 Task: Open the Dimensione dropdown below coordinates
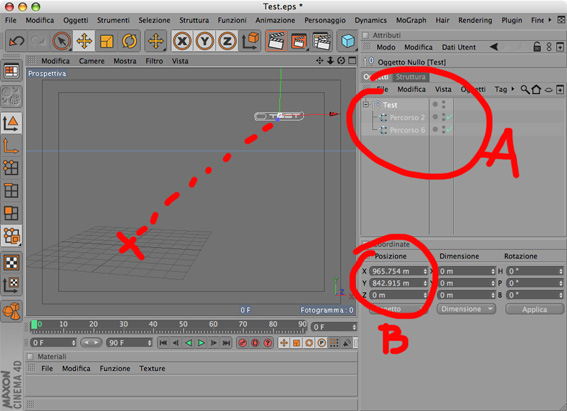(466, 309)
